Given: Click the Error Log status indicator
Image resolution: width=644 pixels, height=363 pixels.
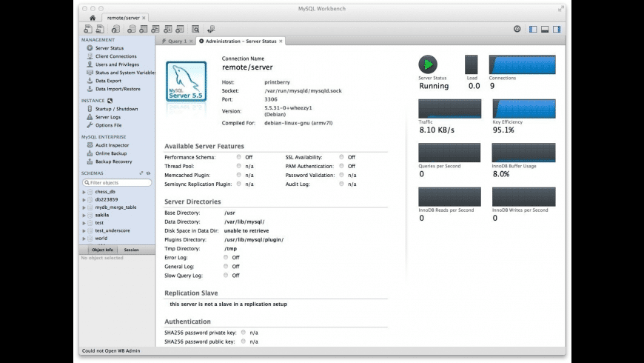Looking at the screenshot, I should 226,257.
